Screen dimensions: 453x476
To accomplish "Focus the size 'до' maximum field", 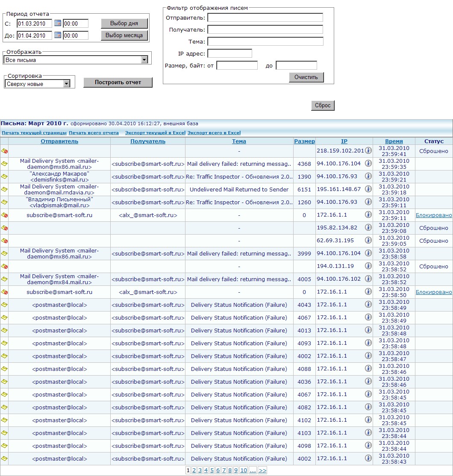I will [296, 65].
